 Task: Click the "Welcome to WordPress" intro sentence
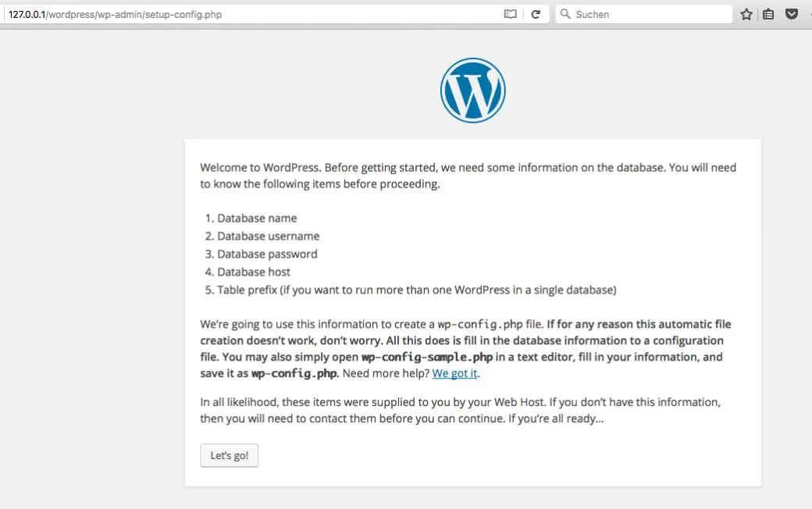(x=468, y=176)
